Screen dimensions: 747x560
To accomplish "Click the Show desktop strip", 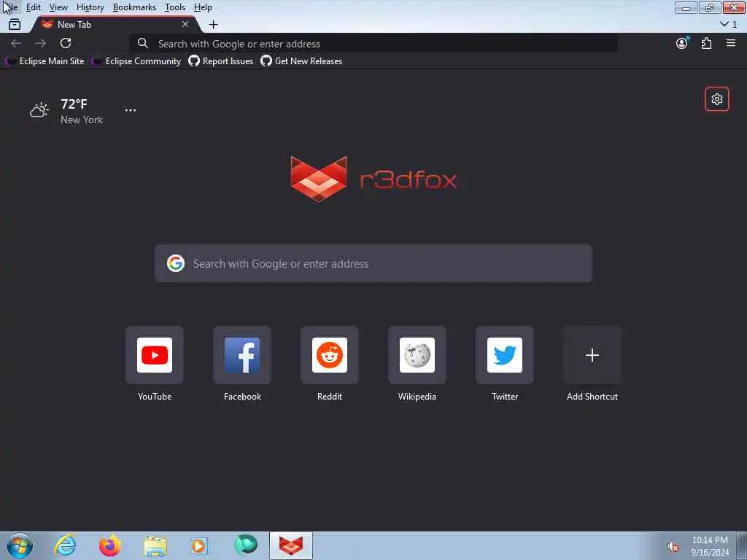I will [x=742, y=545].
